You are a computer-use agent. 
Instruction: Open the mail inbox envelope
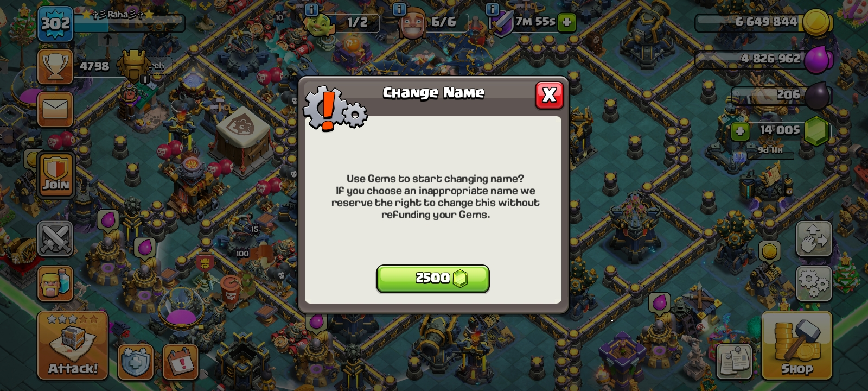[55, 109]
